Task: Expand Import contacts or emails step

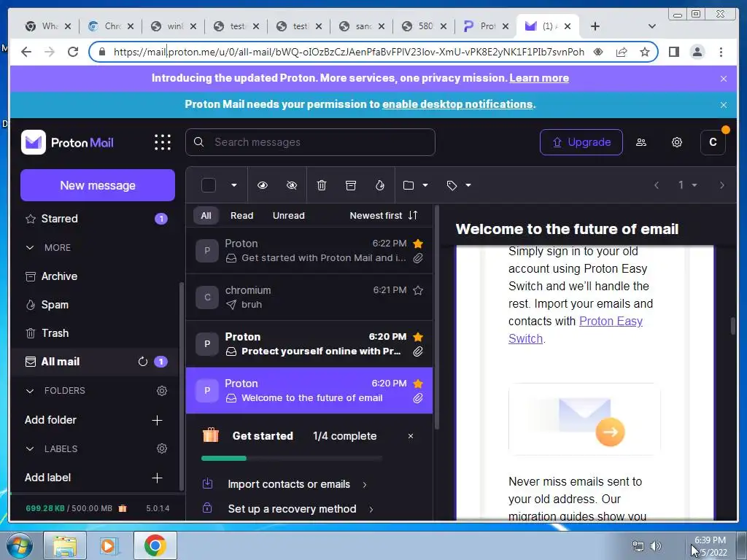Action: pos(296,484)
